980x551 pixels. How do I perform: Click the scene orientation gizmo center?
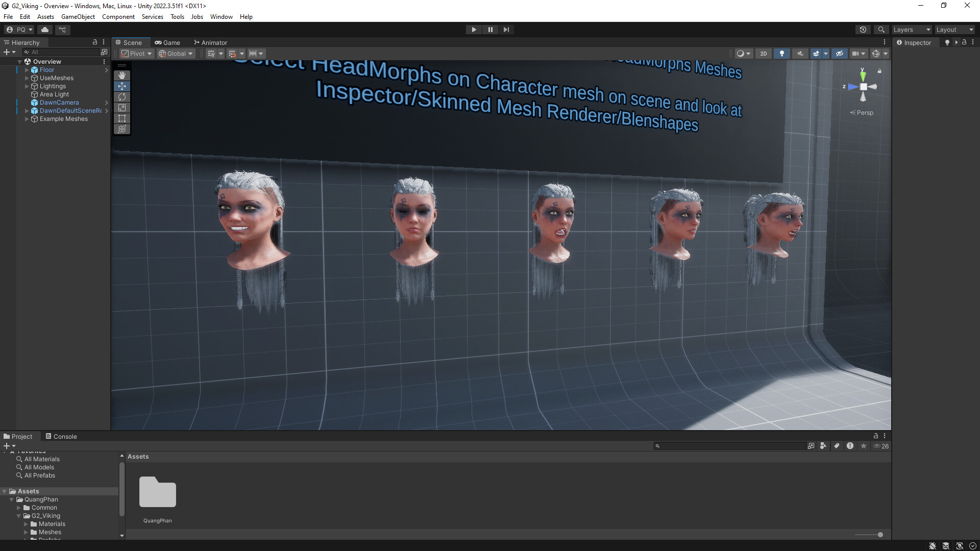(x=863, y=87)
